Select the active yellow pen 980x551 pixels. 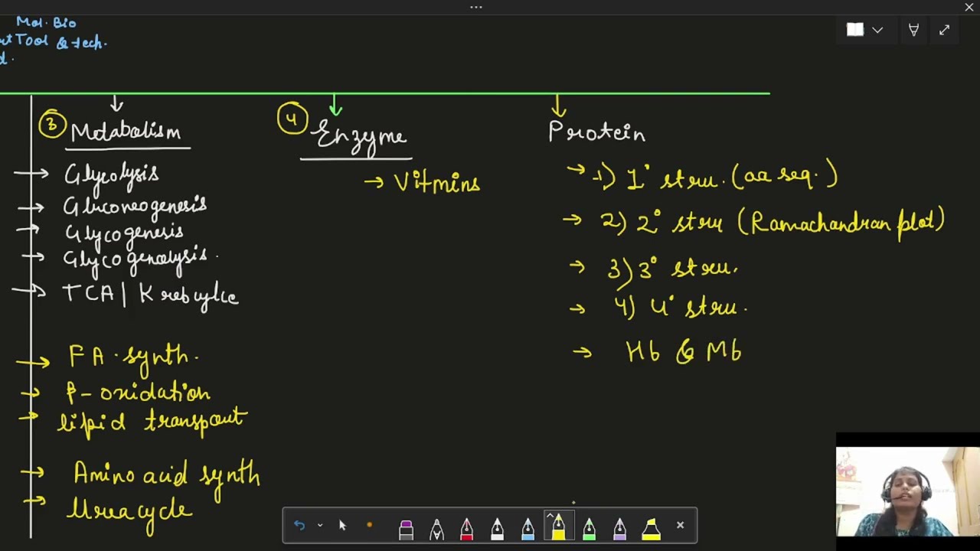point(558,526)
